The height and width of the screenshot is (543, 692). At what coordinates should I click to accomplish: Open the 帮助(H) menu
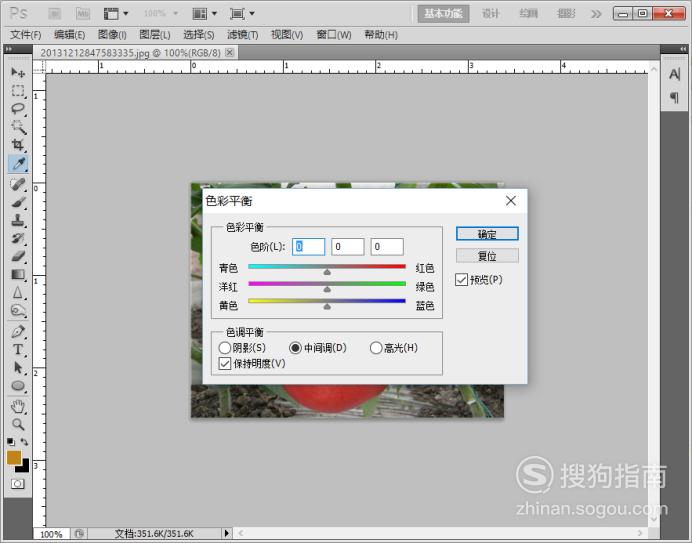click(x=381, y=35)
